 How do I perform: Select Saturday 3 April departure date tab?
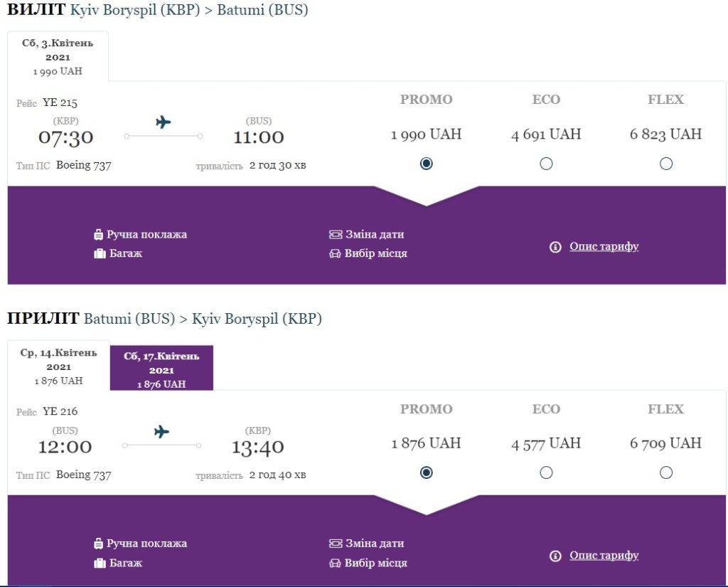[58, 57]
